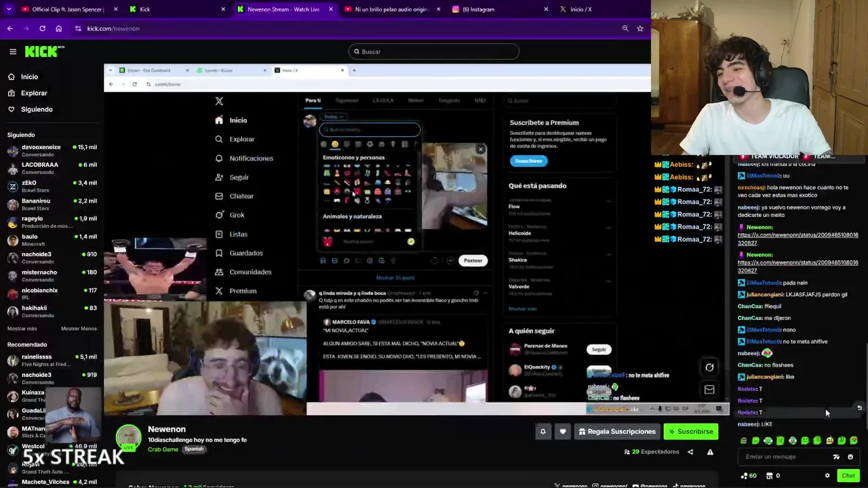Click the first quick emote above chat input
This screenshot has height=488, width=868.
point(744,441)
